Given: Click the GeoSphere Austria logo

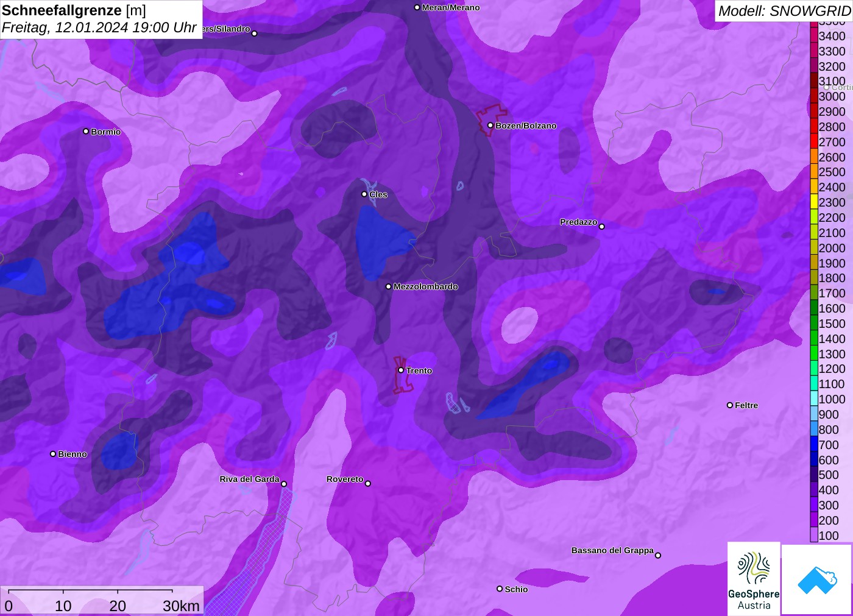Looking at the screenshot, I should 754,579.
